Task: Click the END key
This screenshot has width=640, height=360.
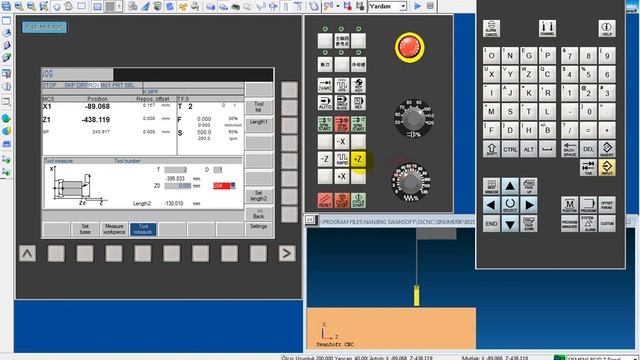Action: [491, 224]
